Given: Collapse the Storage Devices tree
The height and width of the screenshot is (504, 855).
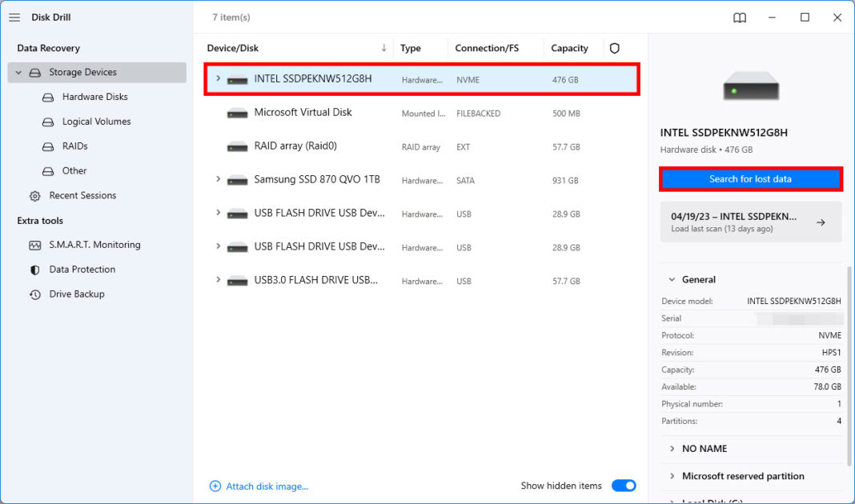Looking at the screenshot, I should [18, 72].
